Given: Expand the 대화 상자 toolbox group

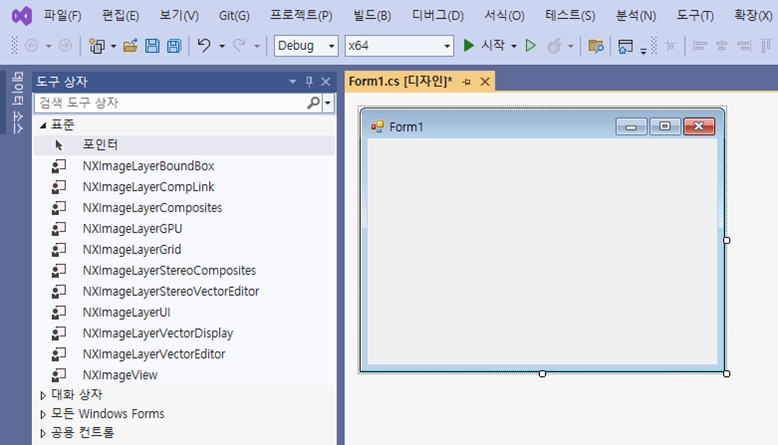Looking at the screenshot, I should 43,395.
